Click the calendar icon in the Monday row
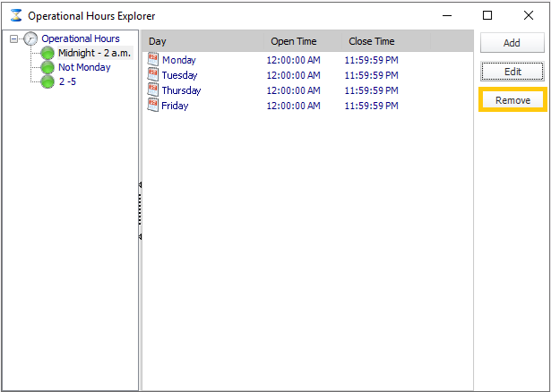 pos(153,59)
